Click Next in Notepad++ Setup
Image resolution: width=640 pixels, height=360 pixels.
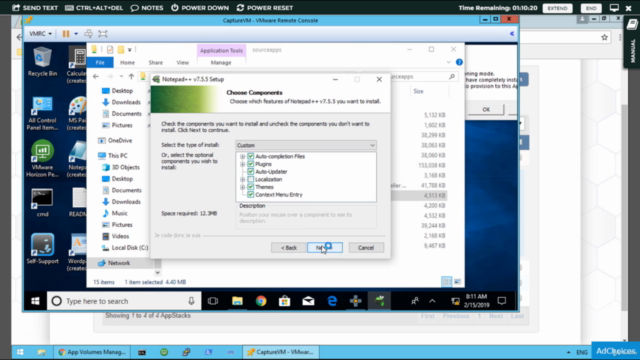click(x=325, y=248)
